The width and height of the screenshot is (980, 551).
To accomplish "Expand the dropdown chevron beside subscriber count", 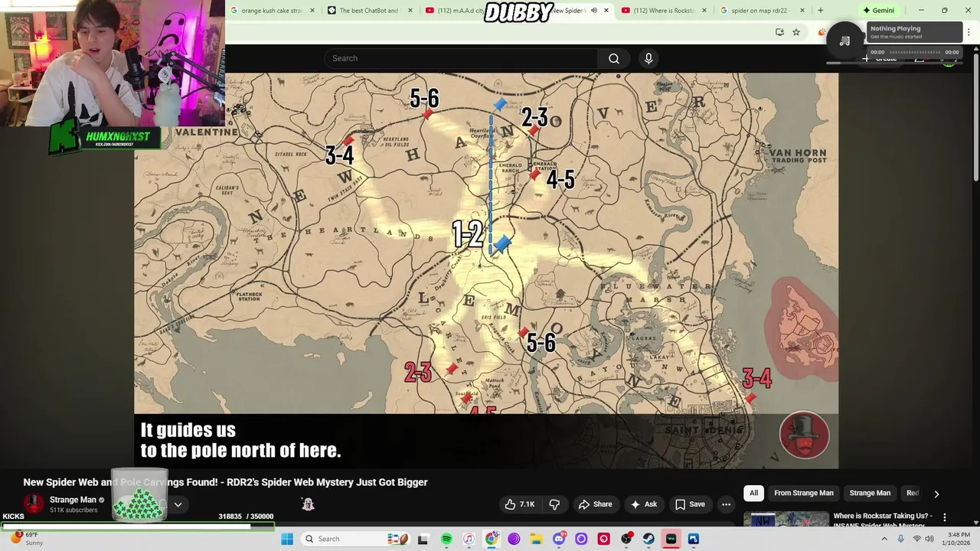I will coord(178,504).
